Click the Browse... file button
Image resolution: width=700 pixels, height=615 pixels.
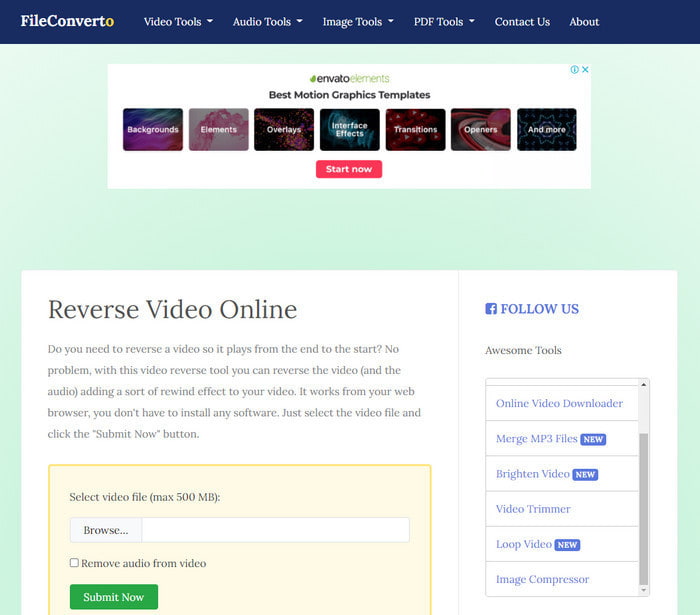pyautogui.click(x=106, y=530)
